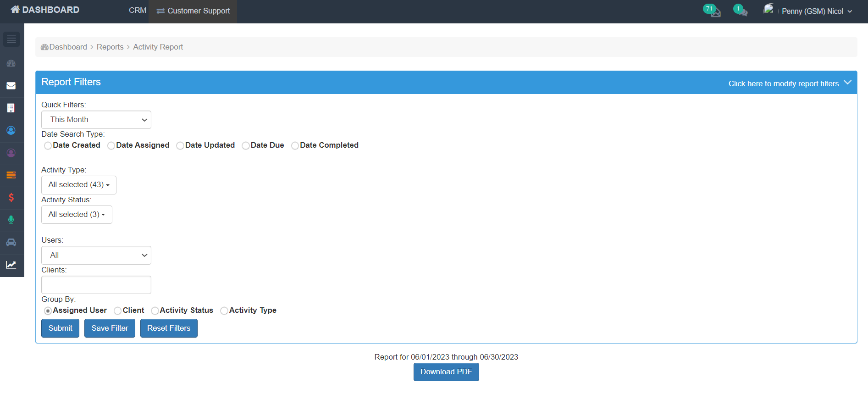
Task: Download the report as PDF
Action: point(446,372)
